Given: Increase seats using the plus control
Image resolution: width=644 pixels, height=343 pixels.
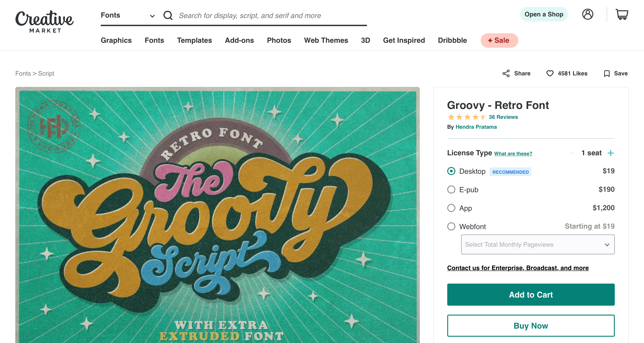Looking at the screenshot, I should click(610, 153).
